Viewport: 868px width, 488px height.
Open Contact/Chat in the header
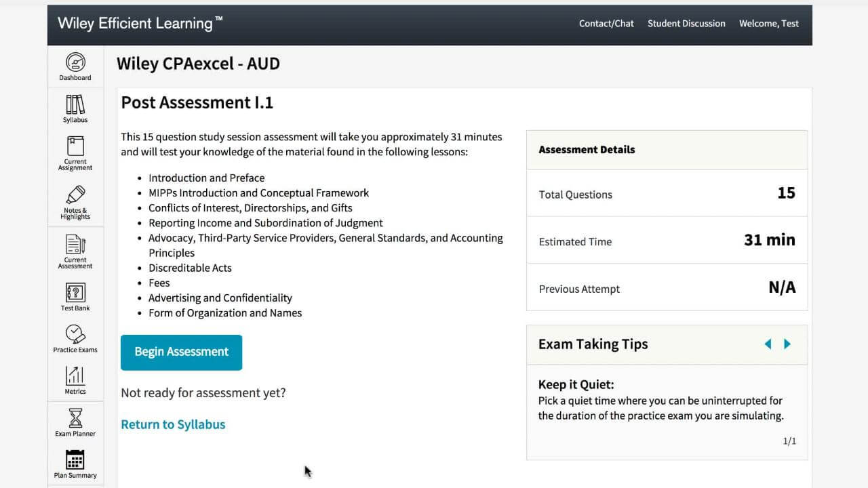606,23
